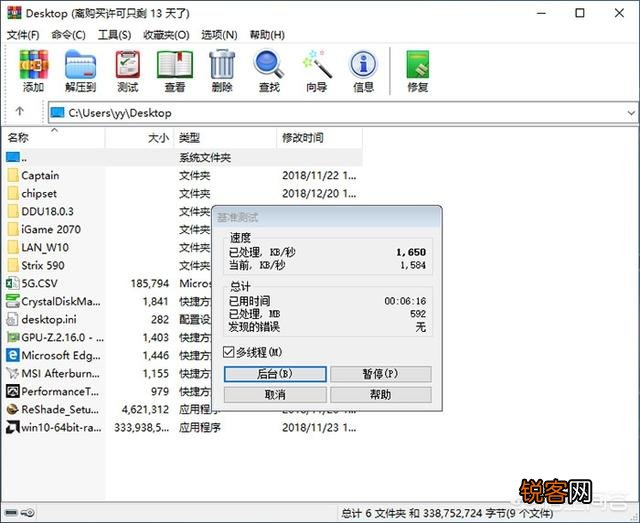Click the 系统文件夹 type cell

tap(205, 158)
